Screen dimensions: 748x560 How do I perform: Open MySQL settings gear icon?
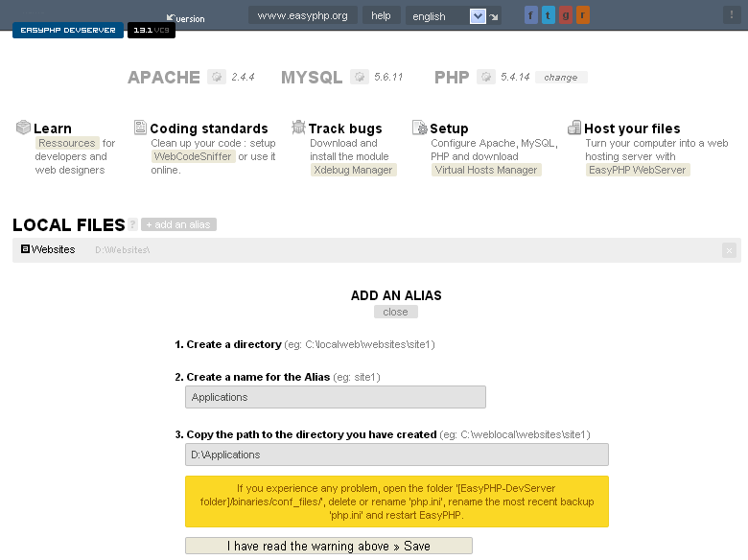[360, 77]
